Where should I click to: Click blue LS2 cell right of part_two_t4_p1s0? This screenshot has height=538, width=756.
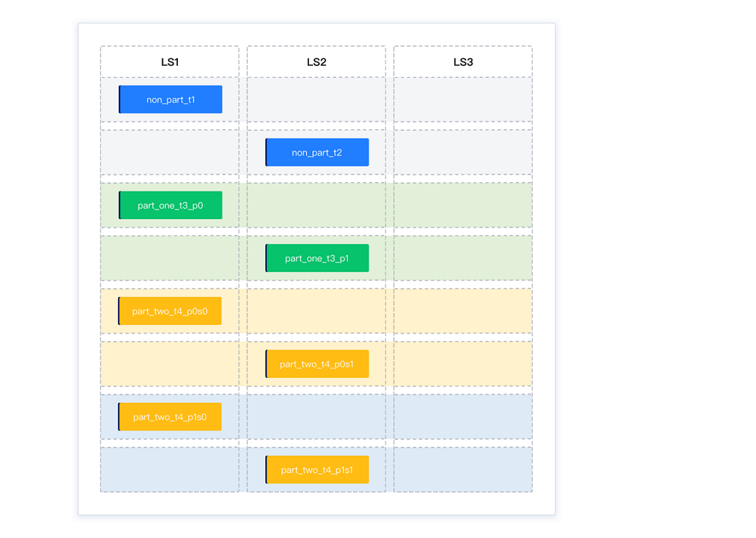click(x=316, y=417)
